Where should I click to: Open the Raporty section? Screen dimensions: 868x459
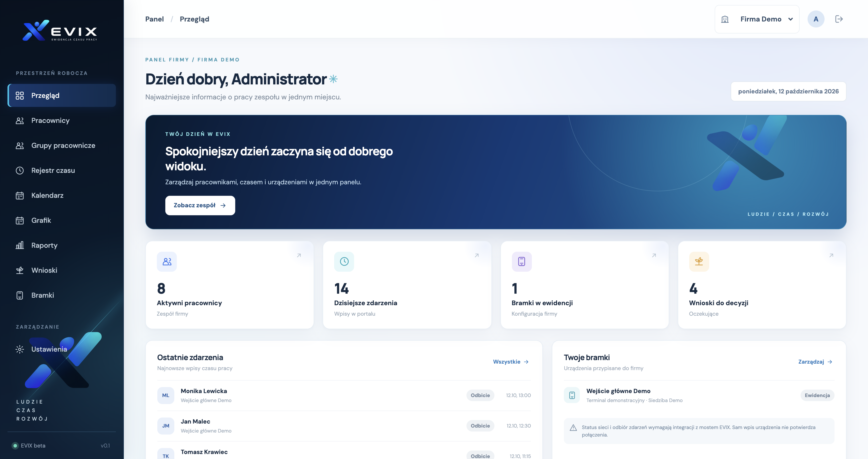tap(62, 245)
